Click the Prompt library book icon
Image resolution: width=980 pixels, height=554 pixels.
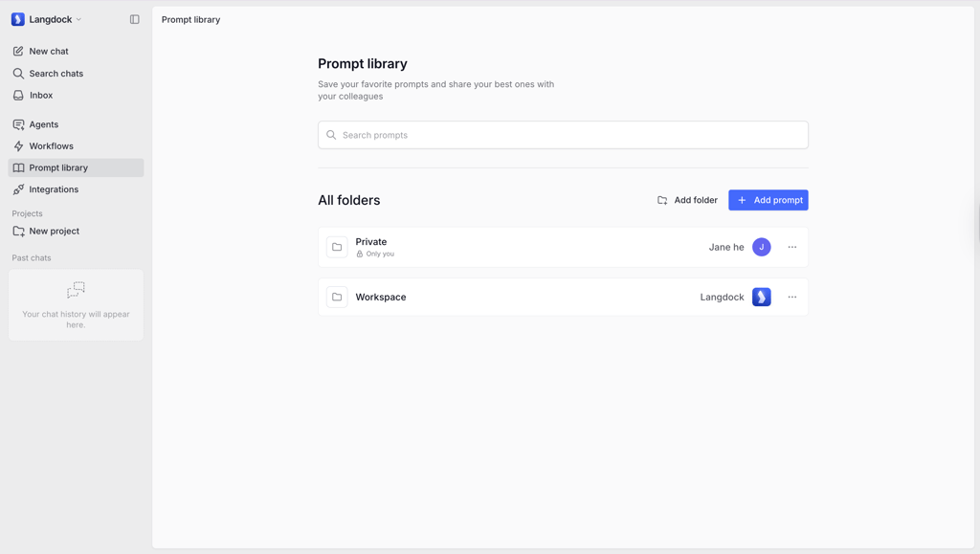click(18, 167)
